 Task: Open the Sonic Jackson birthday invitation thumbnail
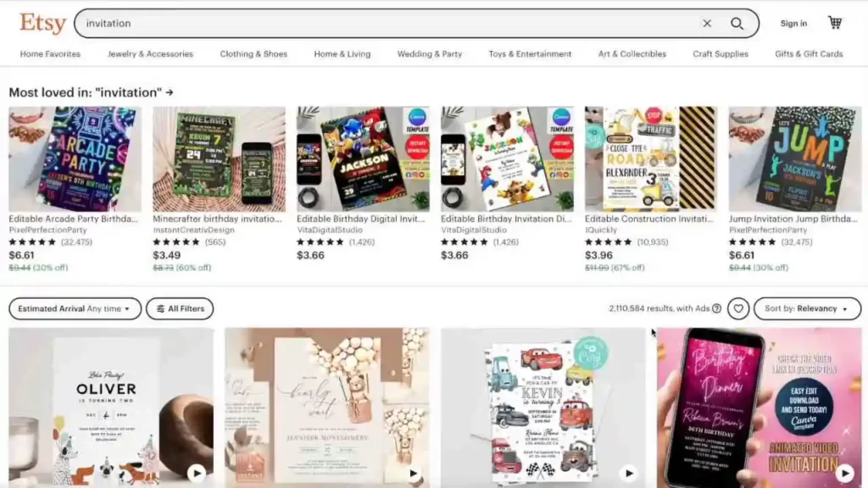click(363, 158)
